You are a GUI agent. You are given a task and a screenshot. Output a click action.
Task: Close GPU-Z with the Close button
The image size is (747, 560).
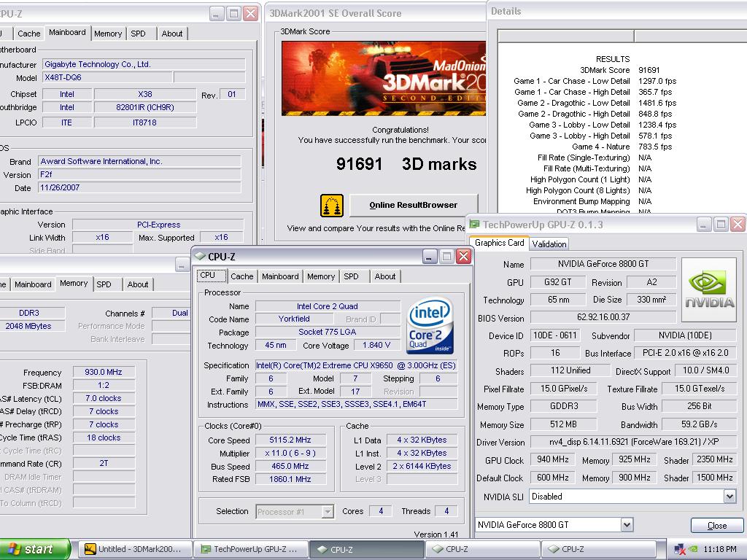[716, 525]
